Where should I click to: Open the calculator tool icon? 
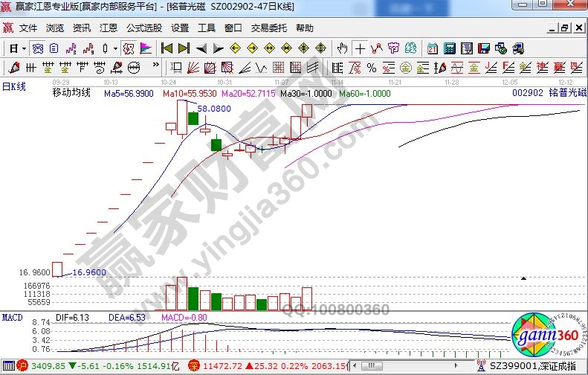pos(449,48)
